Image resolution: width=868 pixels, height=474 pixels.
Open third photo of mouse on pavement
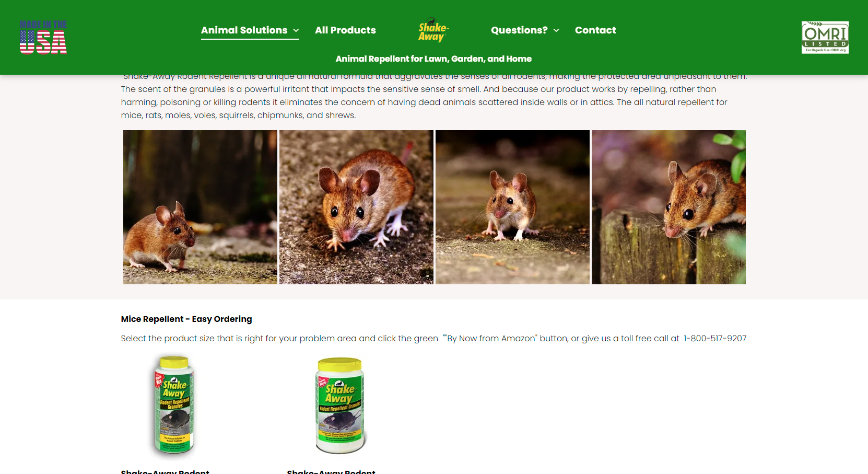512,207
